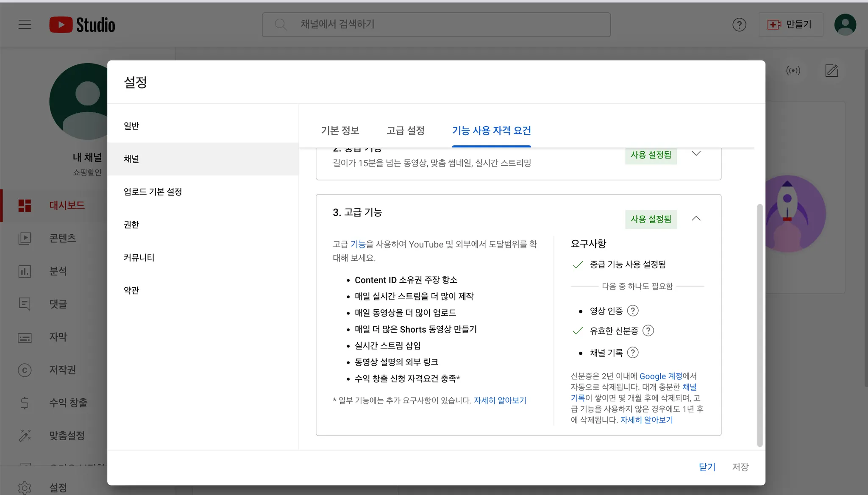The image size is (868, 495).
Task: Switch to the 기본 정보 tab
Action: pyautogui.click(x=340, y=131)
